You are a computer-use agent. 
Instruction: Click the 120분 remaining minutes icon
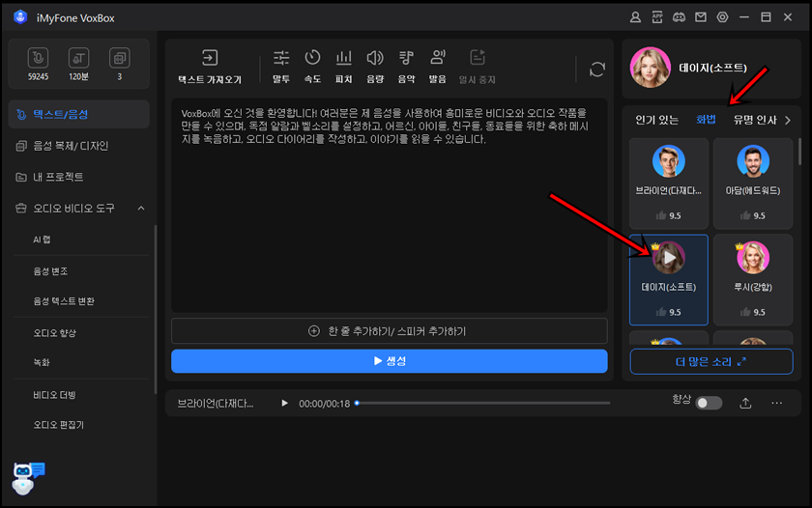[x=78, y=58]
